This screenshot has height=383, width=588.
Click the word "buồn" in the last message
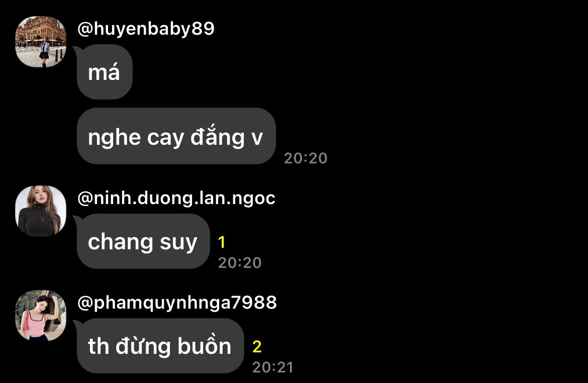point(205,345)
